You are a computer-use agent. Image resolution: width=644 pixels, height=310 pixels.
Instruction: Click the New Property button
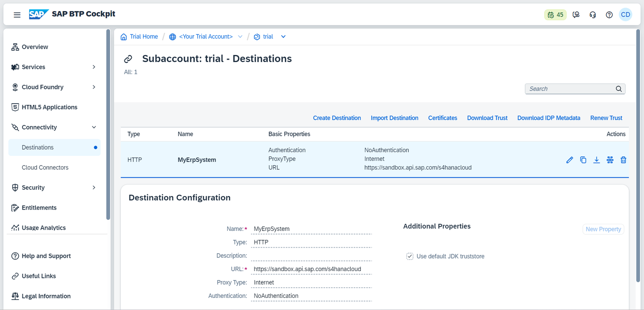coord(603,229)
